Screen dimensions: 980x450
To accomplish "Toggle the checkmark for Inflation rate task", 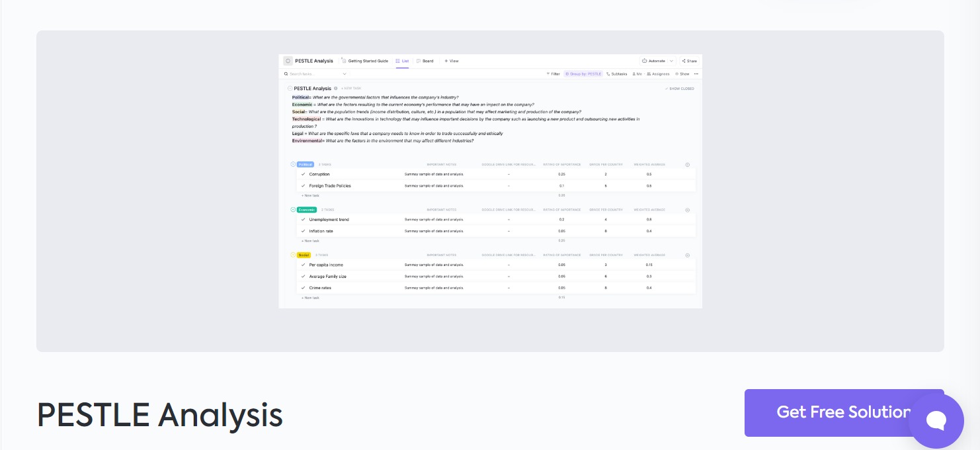I will pyautogui.click(x=303, y=231).
